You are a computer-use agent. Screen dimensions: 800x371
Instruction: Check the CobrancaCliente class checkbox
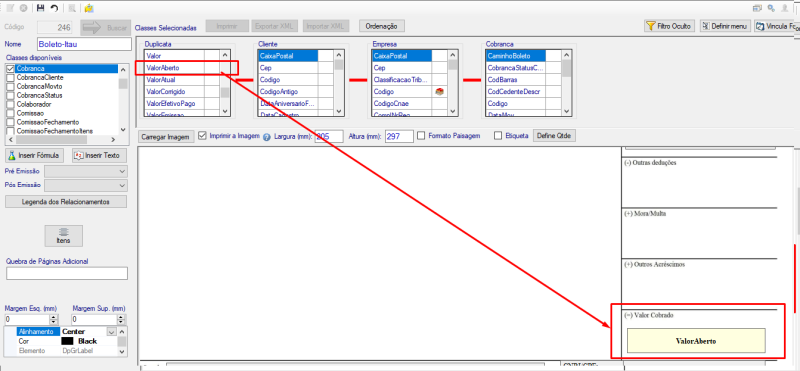pos(10,78)
